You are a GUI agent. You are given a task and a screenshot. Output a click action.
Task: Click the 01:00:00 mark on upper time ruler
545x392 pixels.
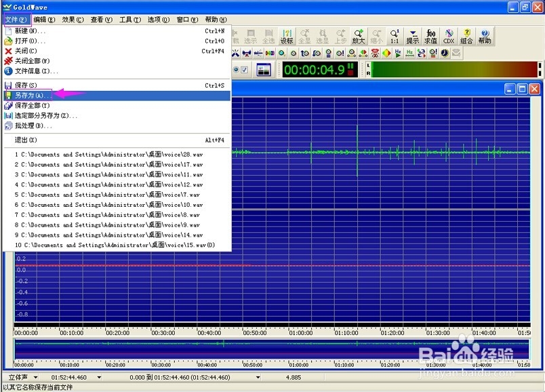pyautogui.click(x=301, y=333)
